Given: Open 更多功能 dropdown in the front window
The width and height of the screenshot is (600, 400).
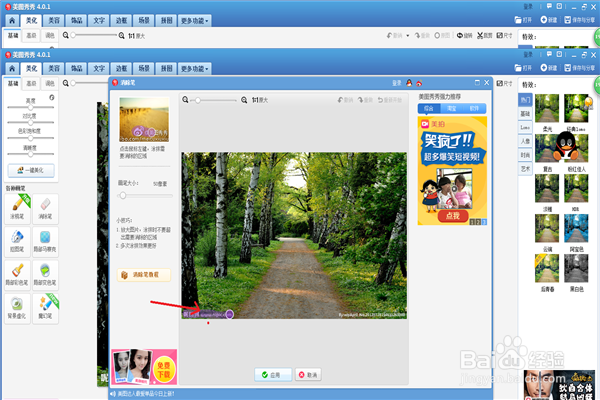Looking at the screenshot, I should (x=194, y=69).
